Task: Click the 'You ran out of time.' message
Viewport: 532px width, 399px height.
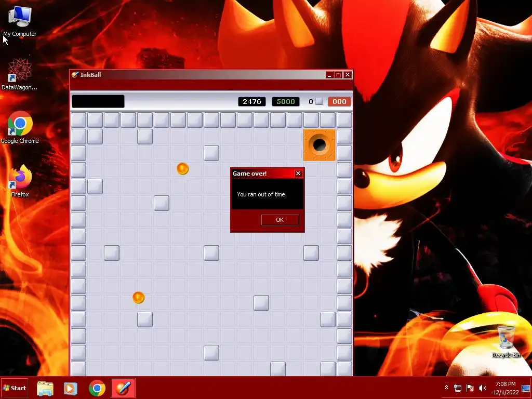Action: (x=262, y=194)
